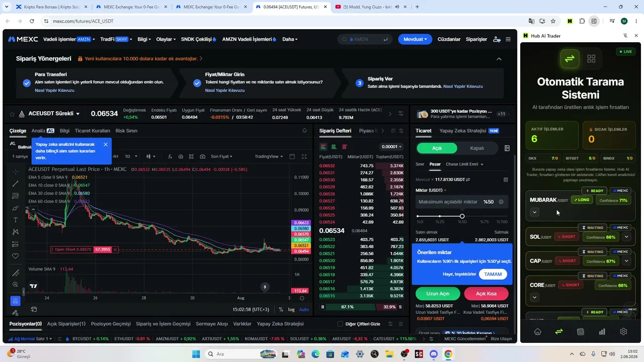This screenshot has width=644, height=362.
Task: Select the crosshair cursor tool in chart
Action: [x=16, y=172]
